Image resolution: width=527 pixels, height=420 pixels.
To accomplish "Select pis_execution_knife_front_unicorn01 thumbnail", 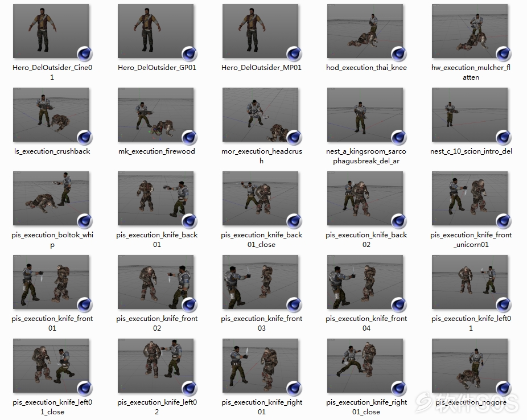I will point(470,198).
